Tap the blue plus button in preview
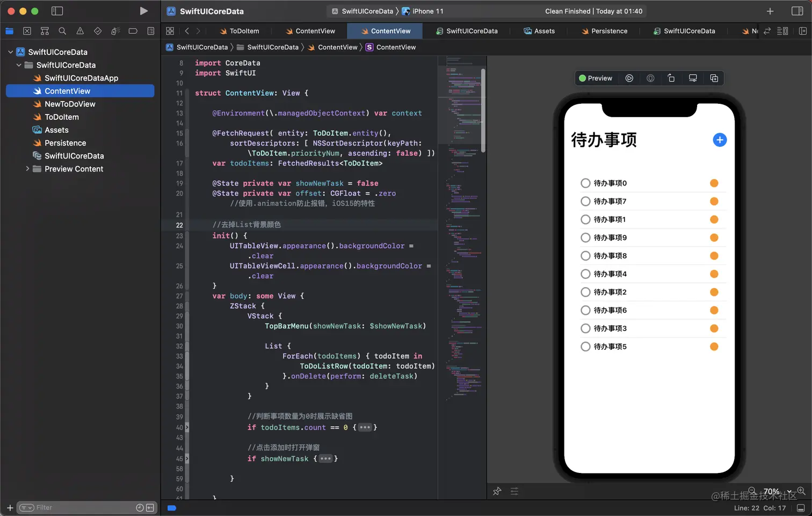Image resolution: width=812 pixels, height=516 pixels. (720, 140)
